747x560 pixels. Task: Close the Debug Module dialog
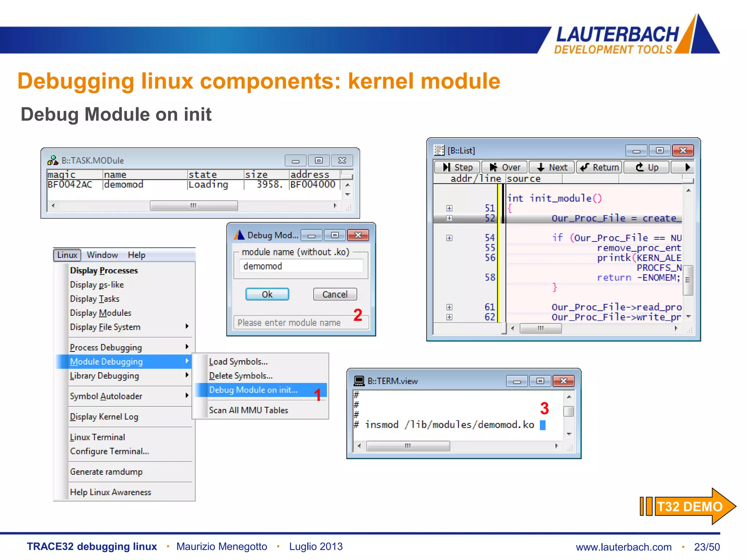click(x=358, y=235)
